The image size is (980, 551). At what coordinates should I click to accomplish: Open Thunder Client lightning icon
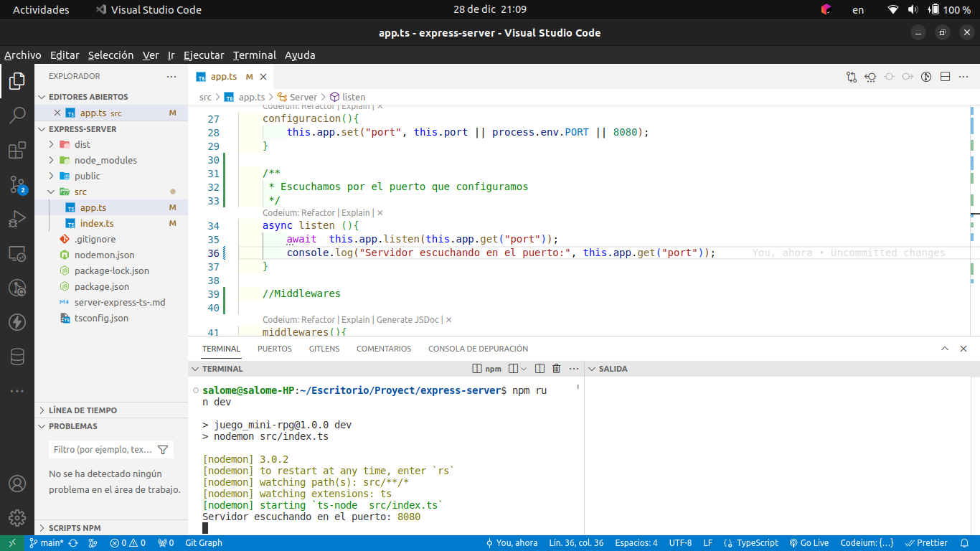pyautogui.click(x=17, y=322)
